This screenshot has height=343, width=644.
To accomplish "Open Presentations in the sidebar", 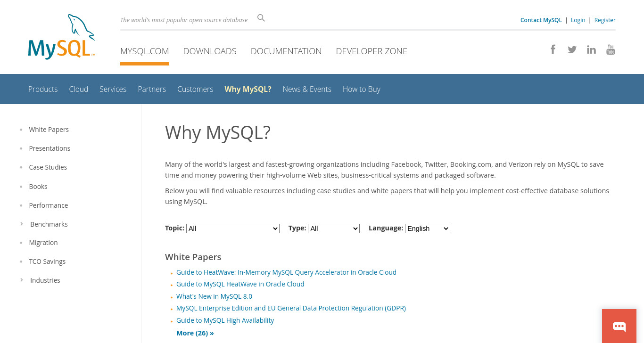I will tap(50, 148).
